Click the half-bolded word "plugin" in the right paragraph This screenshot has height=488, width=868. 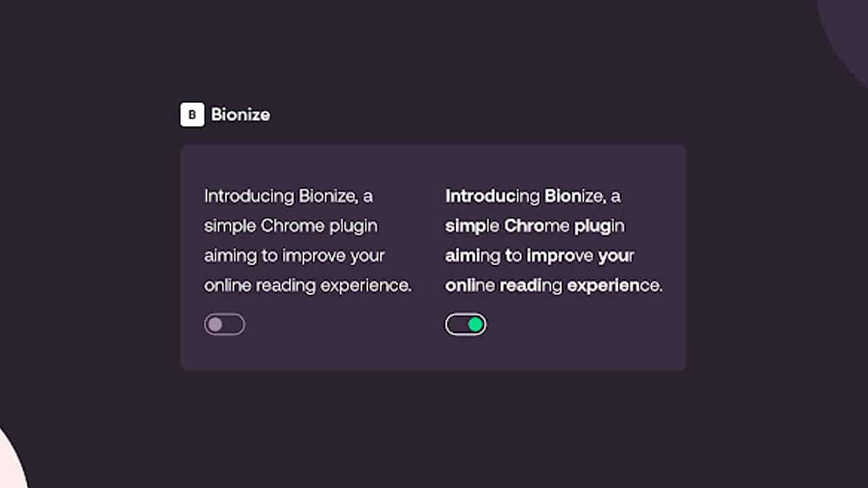tap(599, 226)
